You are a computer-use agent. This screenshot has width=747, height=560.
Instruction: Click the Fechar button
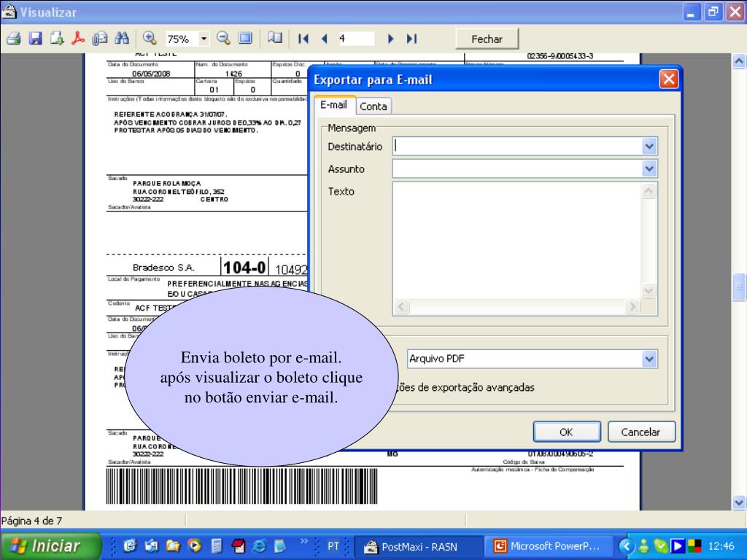[487, 39]
